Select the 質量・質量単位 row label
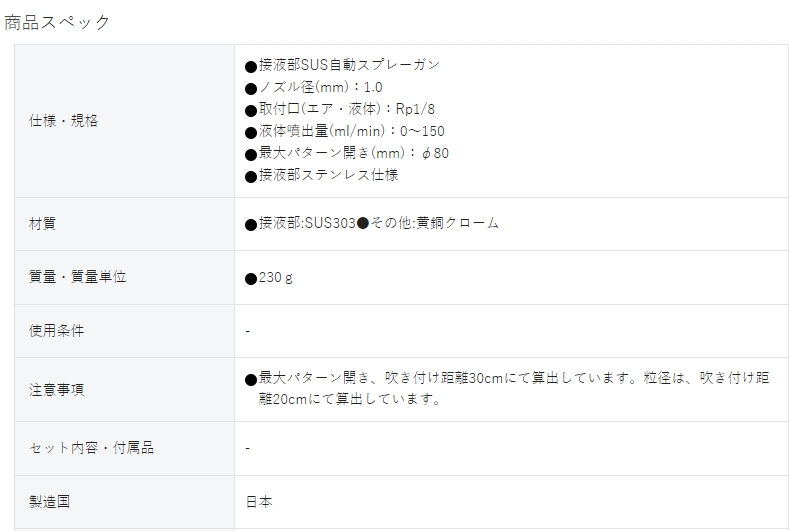 77,277
